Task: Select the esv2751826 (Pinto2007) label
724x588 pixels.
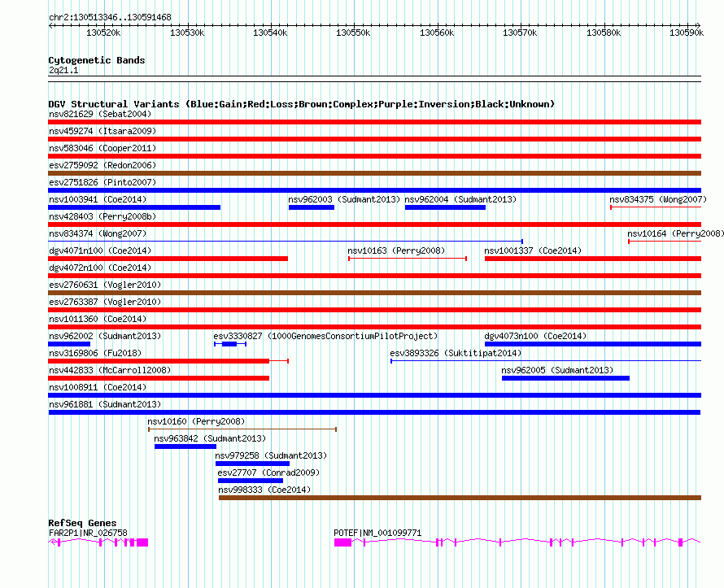Action: pyautogui.click(x=102, y=182)
